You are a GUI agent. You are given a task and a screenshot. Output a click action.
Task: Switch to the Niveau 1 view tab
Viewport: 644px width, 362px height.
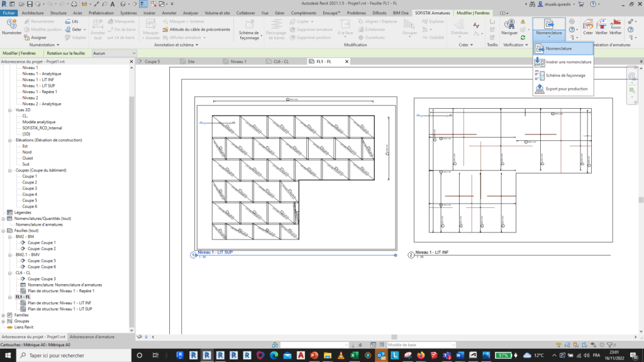coord(238,62)
